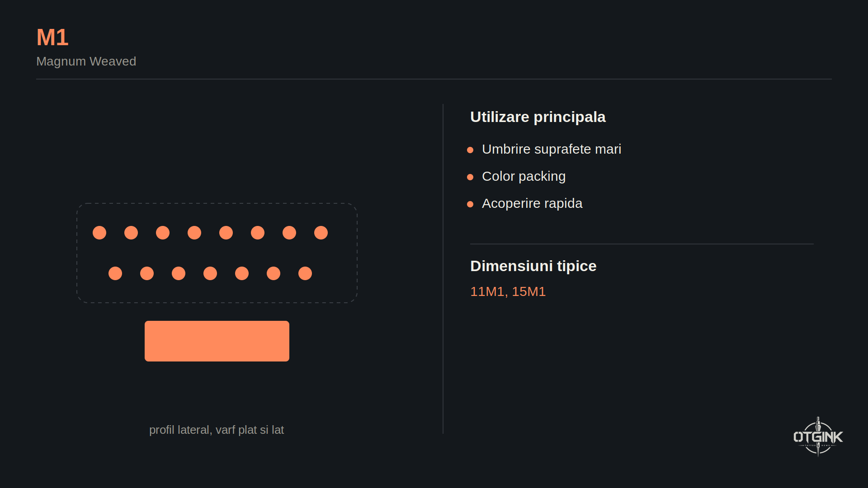The width and height of the screenshot is (868, 488).
Task: Click the middle needle dot in bottom row
Action: 210,273
